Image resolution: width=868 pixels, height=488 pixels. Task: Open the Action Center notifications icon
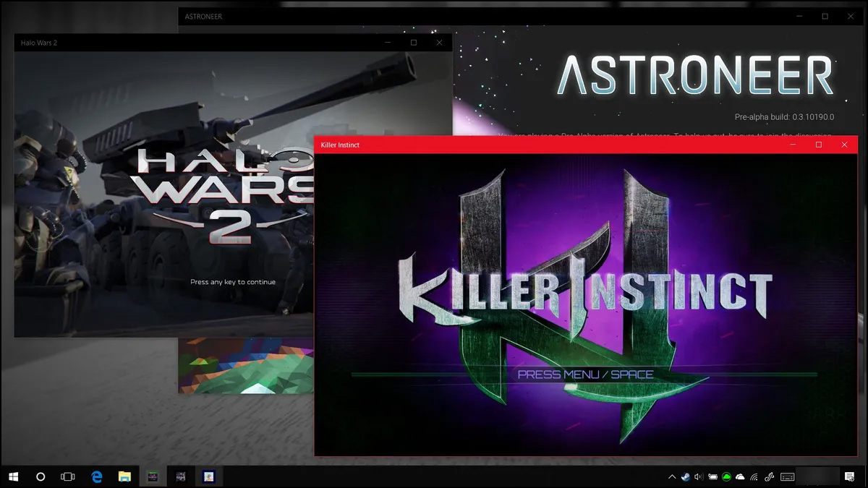(849, 476)
